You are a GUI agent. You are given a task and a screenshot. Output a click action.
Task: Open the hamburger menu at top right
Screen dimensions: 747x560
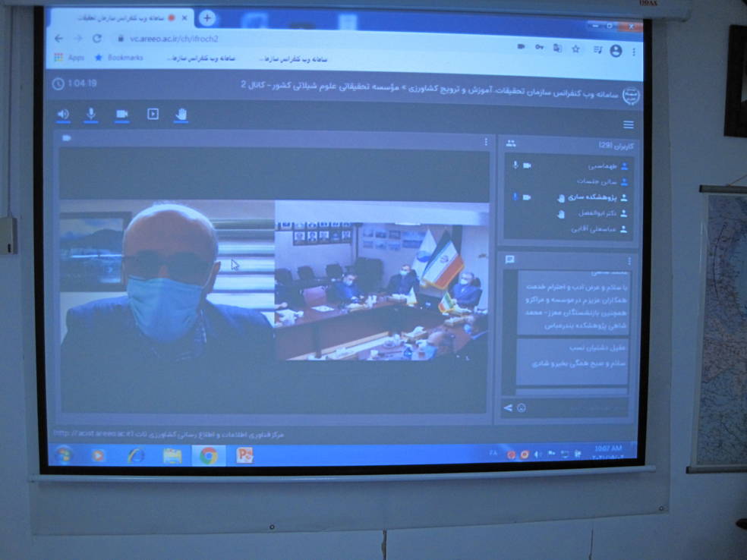[x=628, y=125]
